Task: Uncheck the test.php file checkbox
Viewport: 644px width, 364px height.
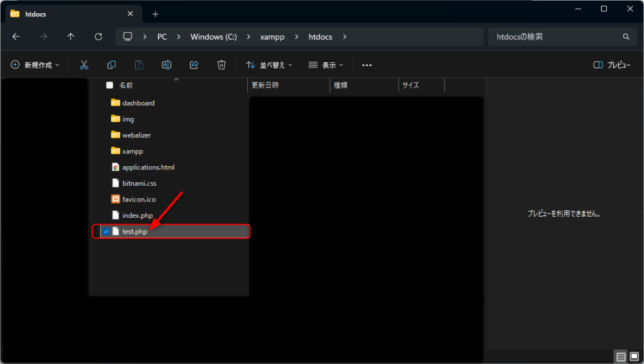Action: pos(106,232)
